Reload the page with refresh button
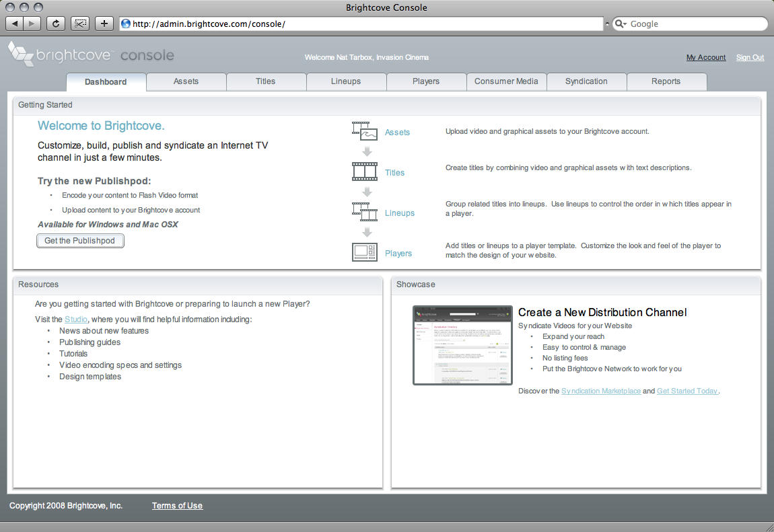Image resolution: width=774 pixels, height=532 pixels. [56, 23]
